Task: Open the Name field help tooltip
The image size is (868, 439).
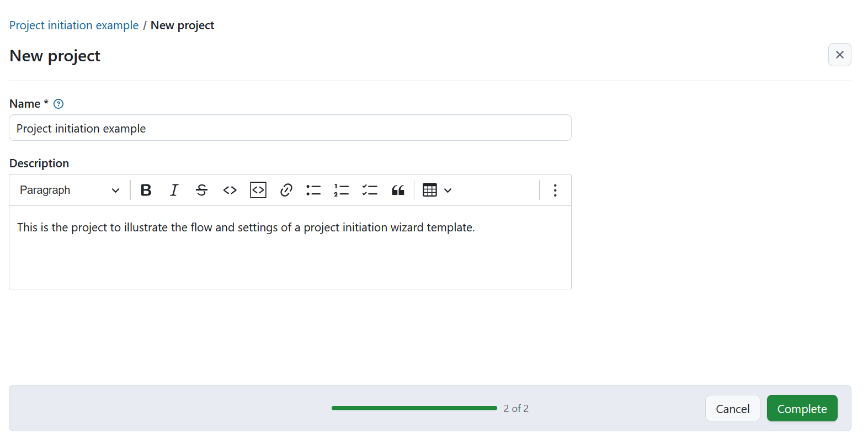Action: [x=58, y=103]
